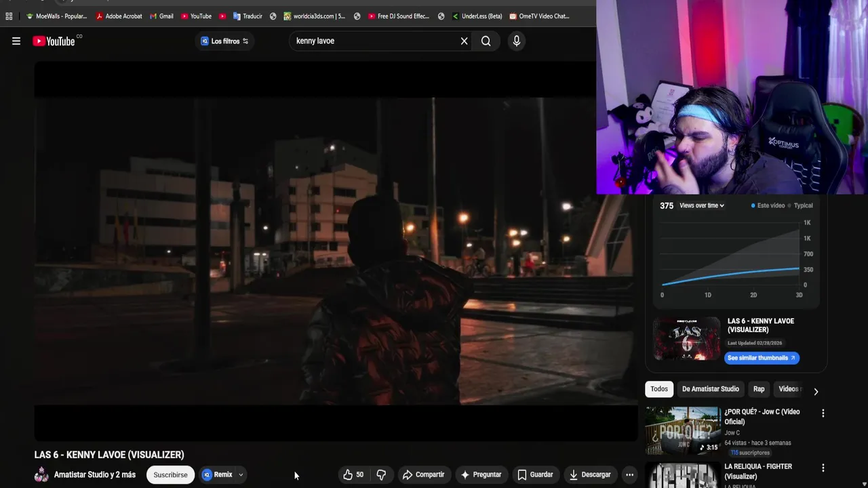
Task: Dislike the video with thumbs down
Action: [x=381, y=475]
